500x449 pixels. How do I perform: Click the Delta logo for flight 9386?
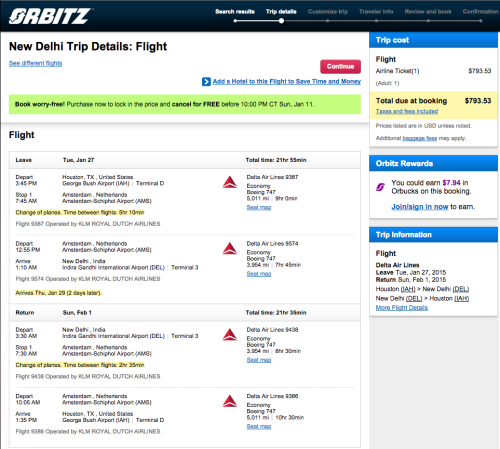[x=230, y=401]
